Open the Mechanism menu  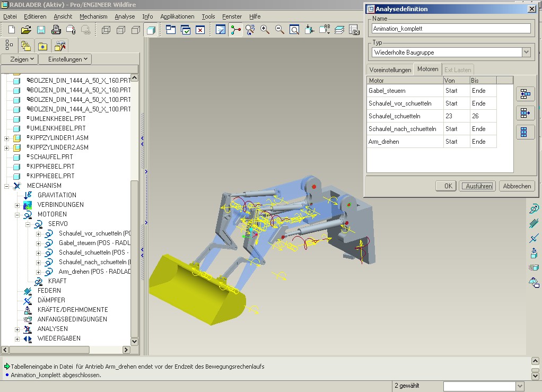coord(93,16)
